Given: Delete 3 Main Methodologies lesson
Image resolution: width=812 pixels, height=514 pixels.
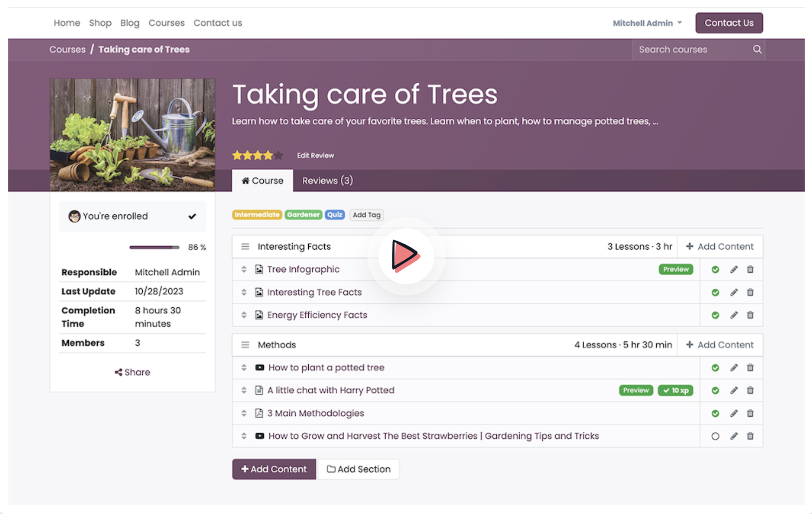Looking at the screenshot, I should coord(750,413).
